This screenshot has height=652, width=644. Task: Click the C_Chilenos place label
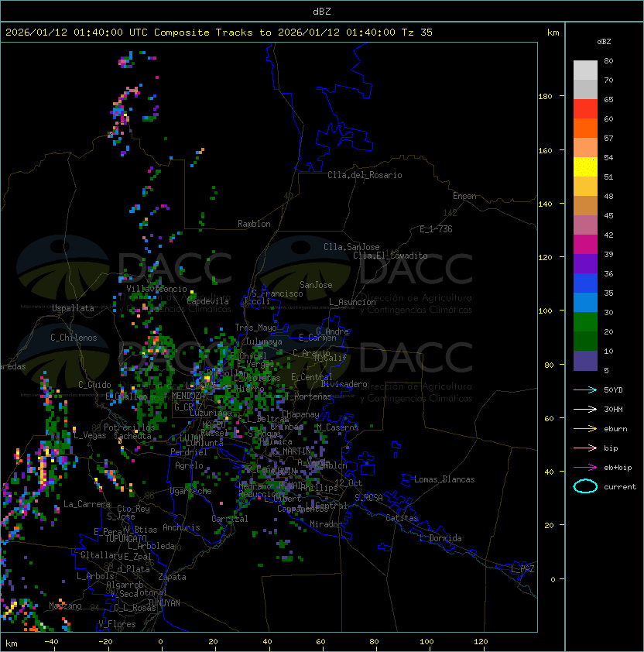(x=74, y=338)
